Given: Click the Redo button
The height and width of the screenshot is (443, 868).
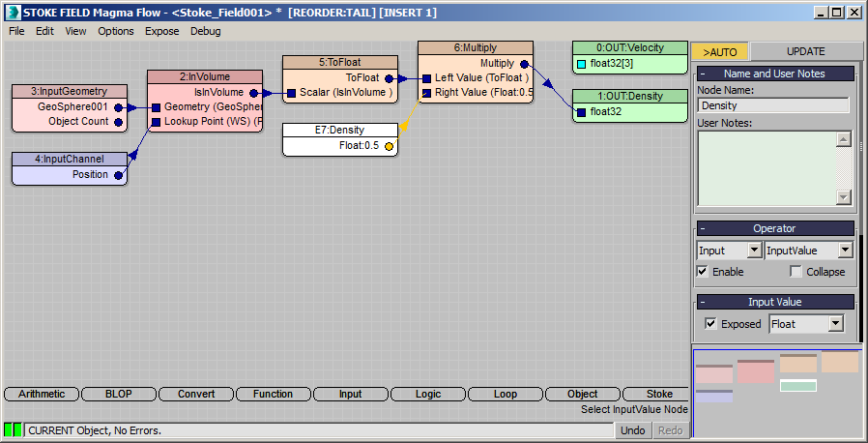Looking at the screenshot, I should pyautogui.click(x=671, y=430).
